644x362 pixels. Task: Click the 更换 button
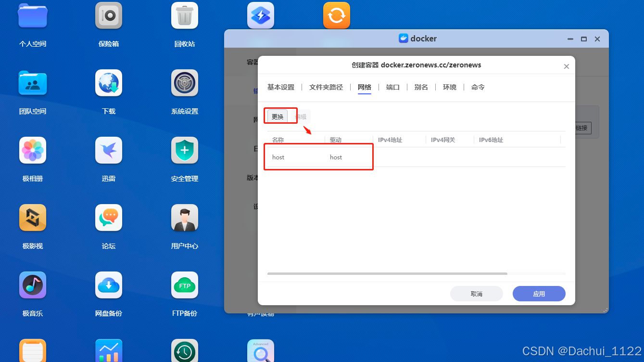pos(278,116)
